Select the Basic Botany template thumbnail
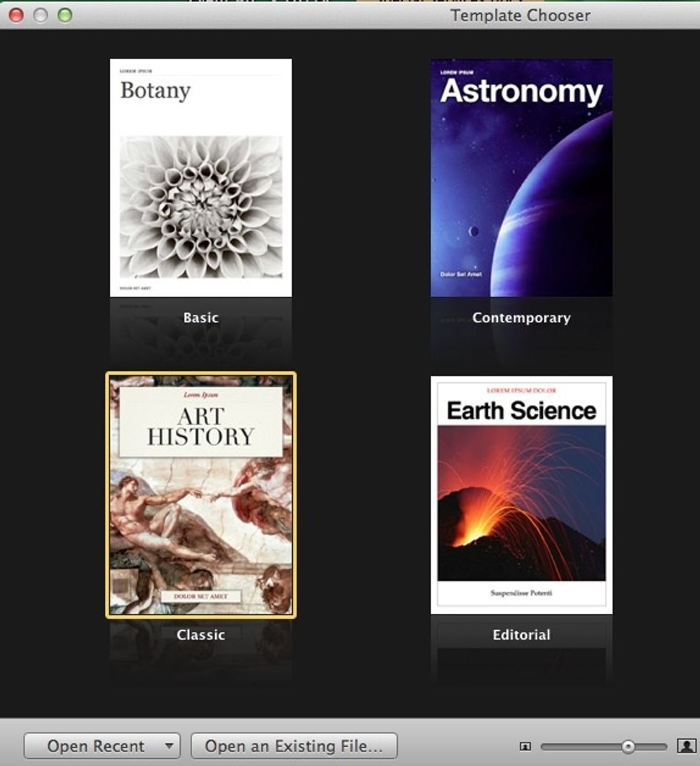 [x=201, y=178]
